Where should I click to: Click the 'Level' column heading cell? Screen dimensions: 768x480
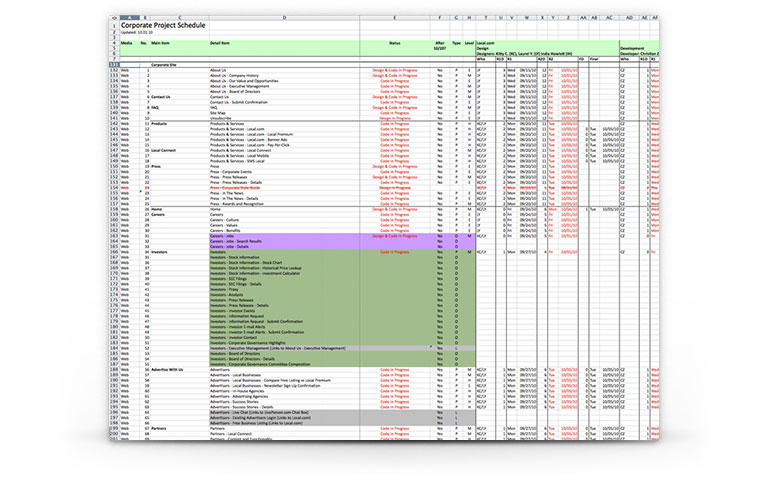click(x=469, y=43)
